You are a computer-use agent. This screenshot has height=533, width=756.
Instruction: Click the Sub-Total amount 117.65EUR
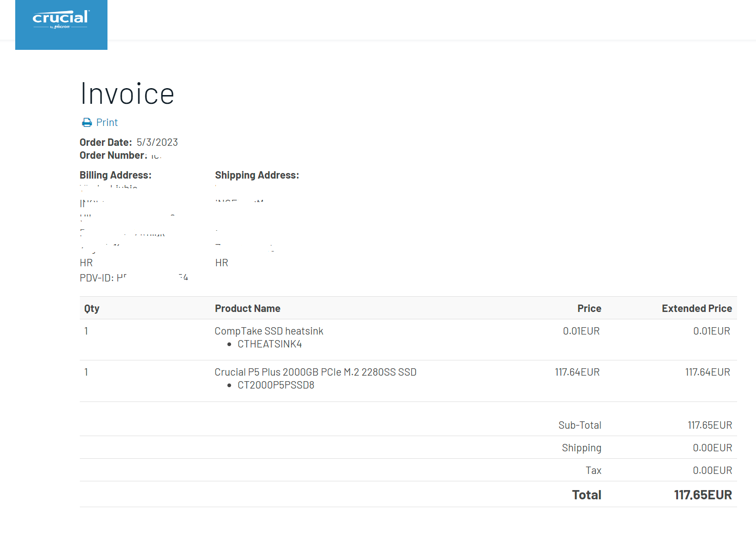(x=709, y=425)
